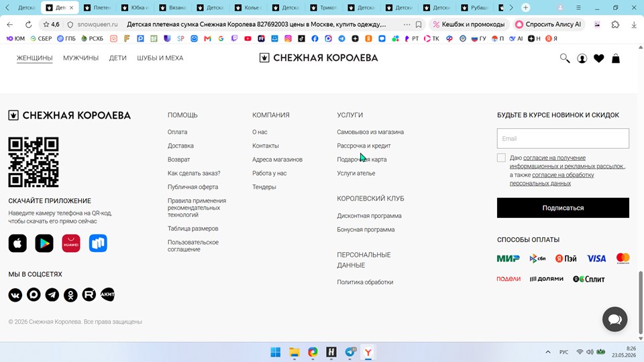Screen dimensions: 644x362
Task: Open the Услуги ателье link
Action: coord(356,173)
